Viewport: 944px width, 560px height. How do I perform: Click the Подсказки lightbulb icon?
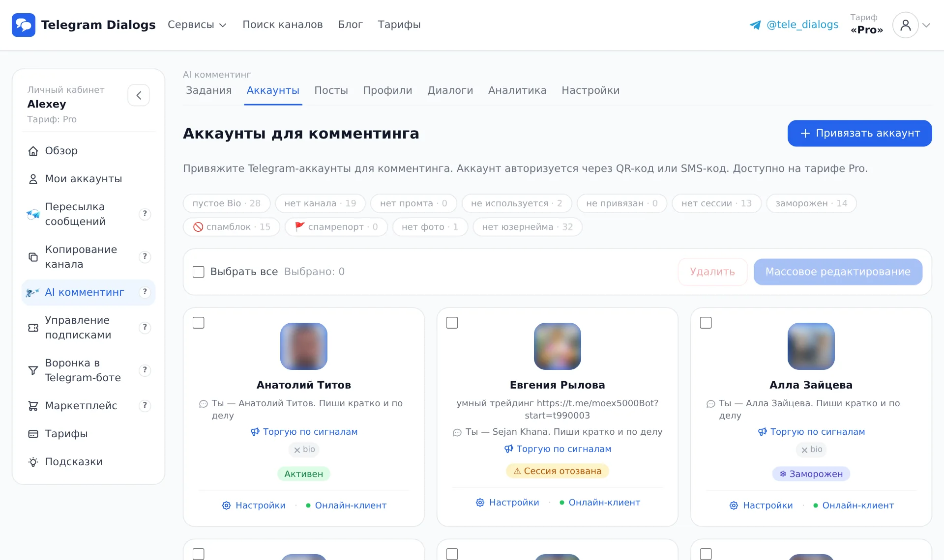coord(33,462)
